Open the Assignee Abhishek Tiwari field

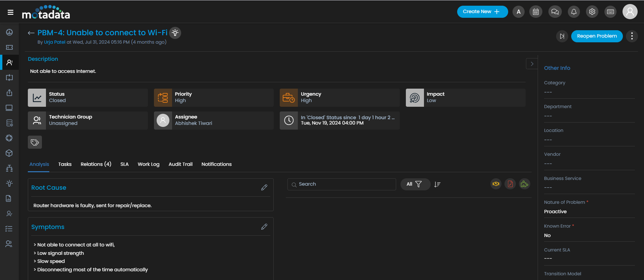tap(214, 121)
